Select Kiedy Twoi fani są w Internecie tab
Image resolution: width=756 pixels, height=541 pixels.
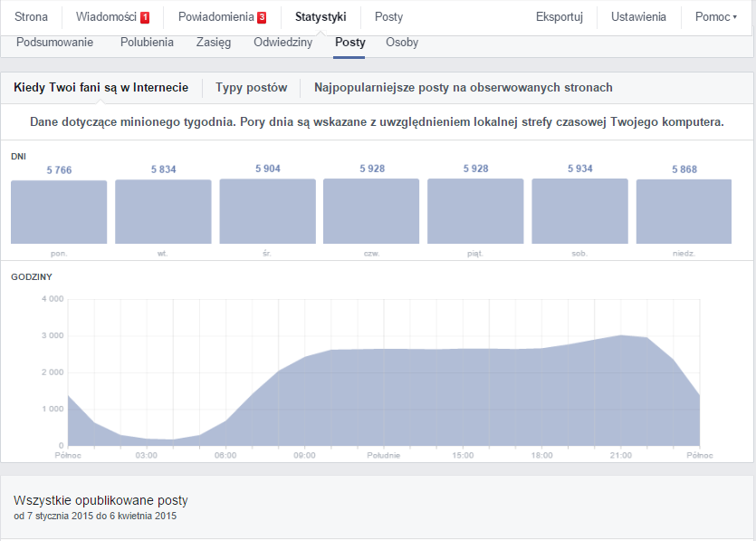(100, 87)
